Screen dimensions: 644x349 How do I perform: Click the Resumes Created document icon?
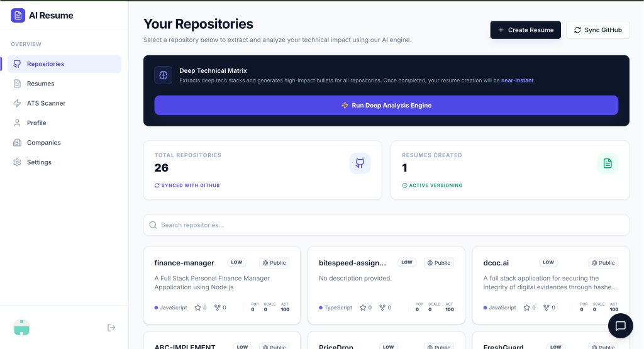608,163
